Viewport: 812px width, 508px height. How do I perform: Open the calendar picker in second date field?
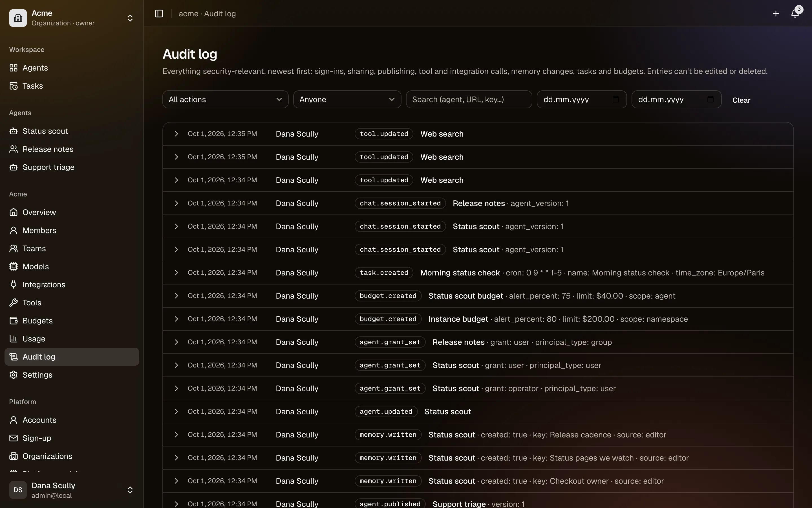(x=710, y=99)
